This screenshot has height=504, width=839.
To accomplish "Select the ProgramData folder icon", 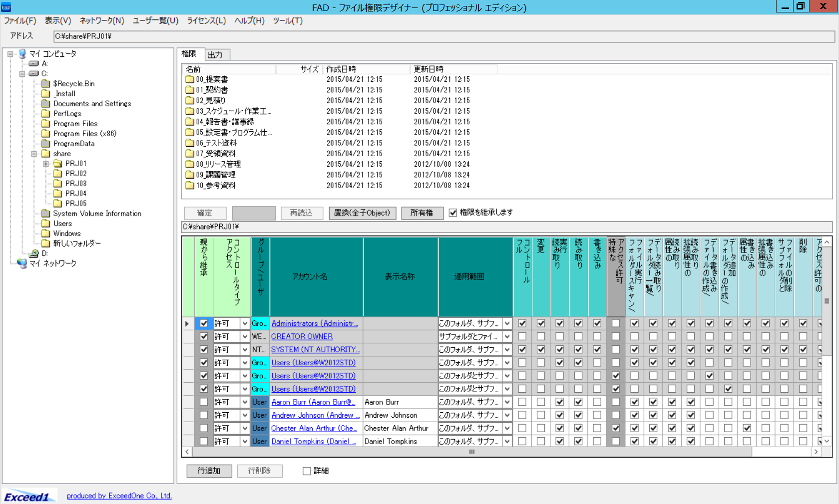I will [x=46, y=143].
